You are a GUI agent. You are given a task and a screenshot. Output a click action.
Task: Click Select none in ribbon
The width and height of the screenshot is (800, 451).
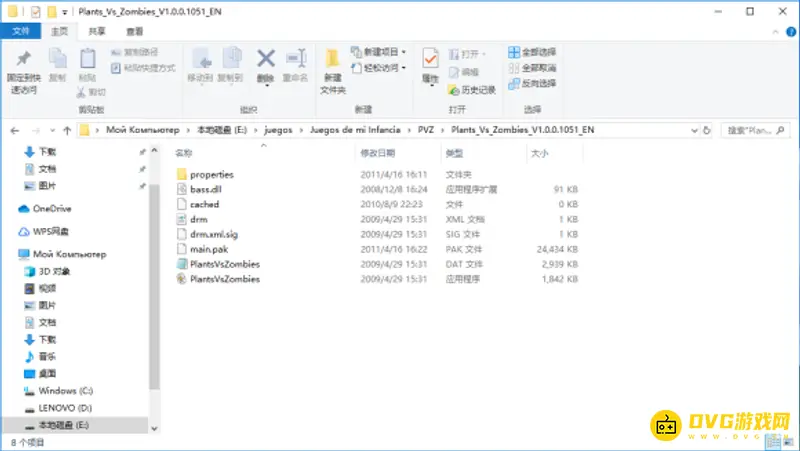[532, 68]
